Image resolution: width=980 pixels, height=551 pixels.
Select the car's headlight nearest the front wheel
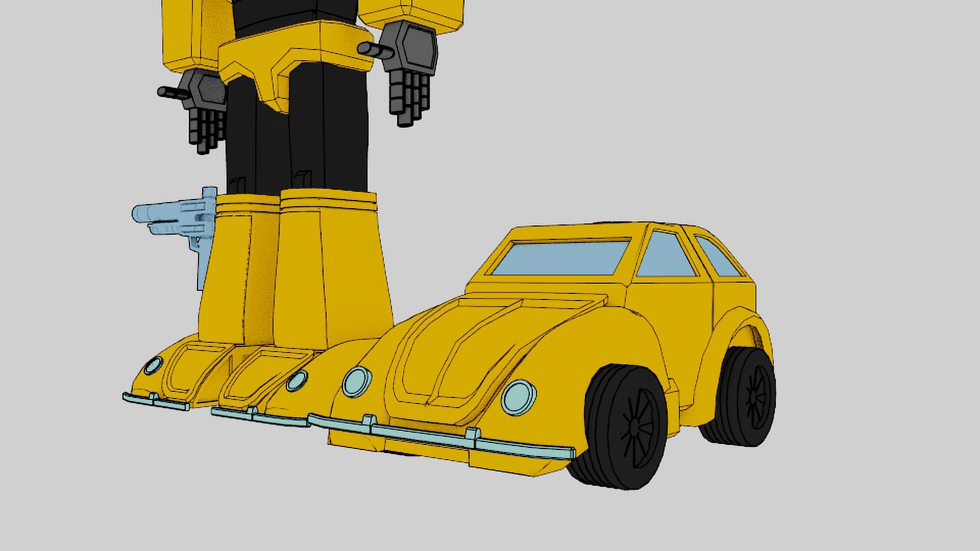pos(519,397)
